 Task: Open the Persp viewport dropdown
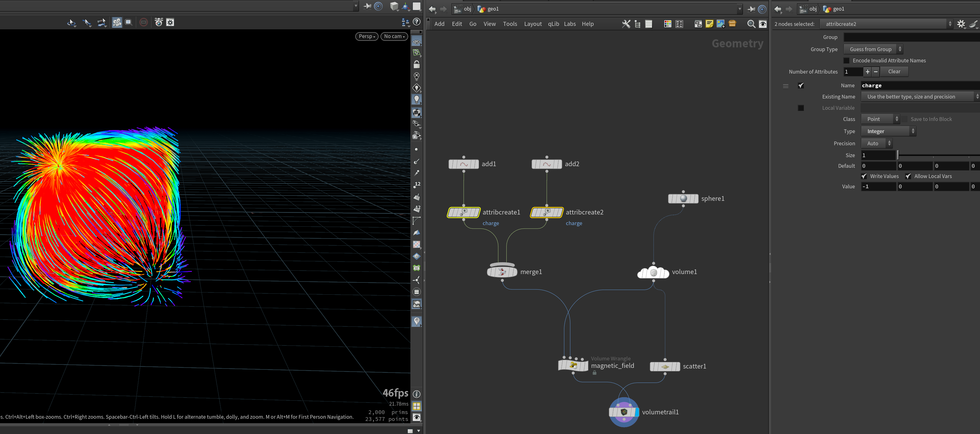(x=366, y=36)
